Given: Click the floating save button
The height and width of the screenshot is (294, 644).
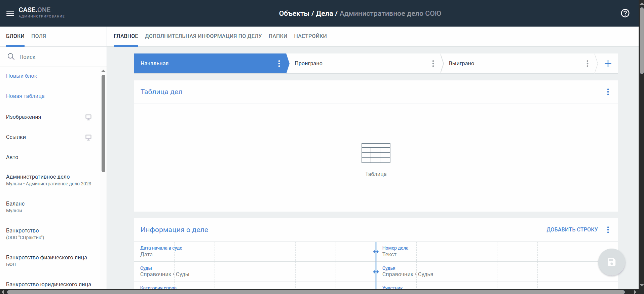Looking at the screenshot, I should (x=611, y=262).
